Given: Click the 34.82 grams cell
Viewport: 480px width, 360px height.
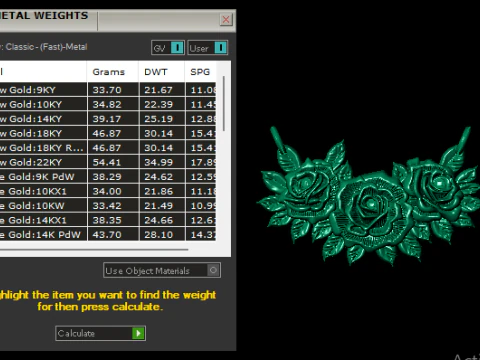Looking at the screenshot, I should 113,104.
